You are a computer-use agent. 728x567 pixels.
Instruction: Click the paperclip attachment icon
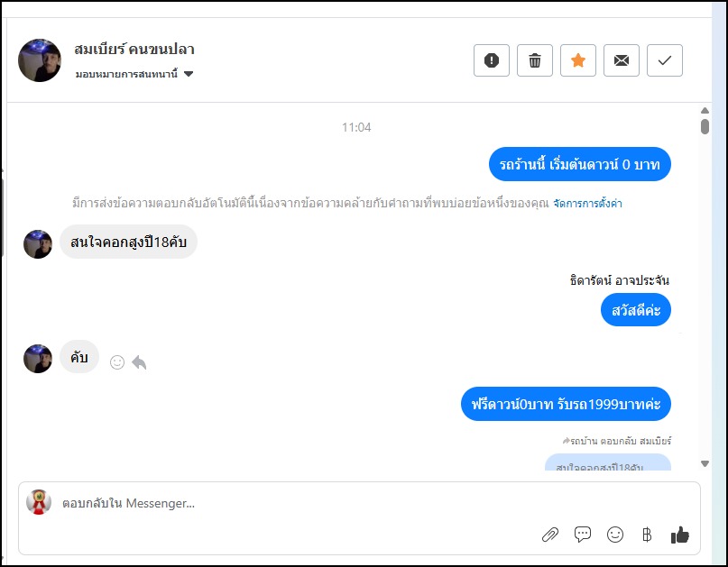pyautogui.click(x=550, y=535)
